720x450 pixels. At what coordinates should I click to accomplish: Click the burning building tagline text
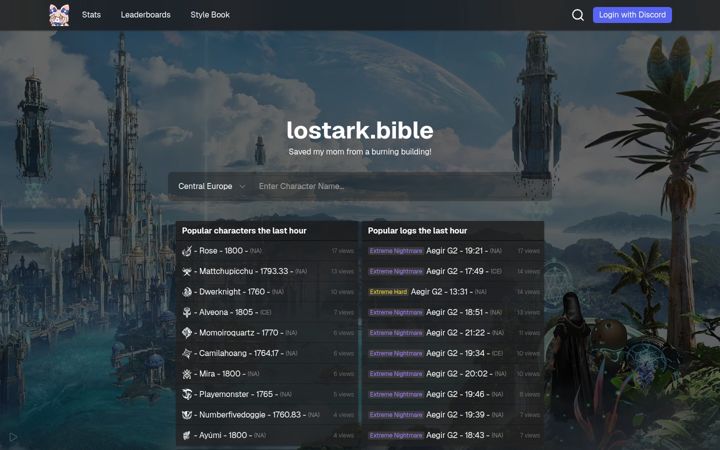tap(360, 152)
